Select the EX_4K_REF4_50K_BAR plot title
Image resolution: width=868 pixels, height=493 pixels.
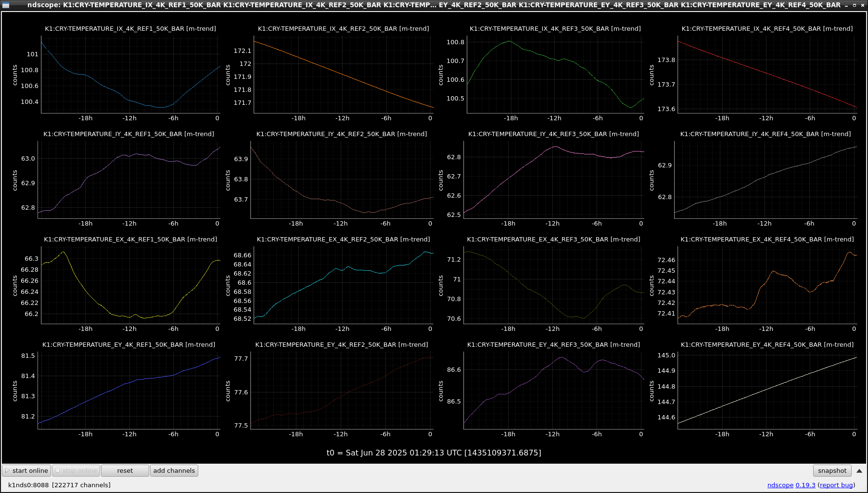(767, 239)
